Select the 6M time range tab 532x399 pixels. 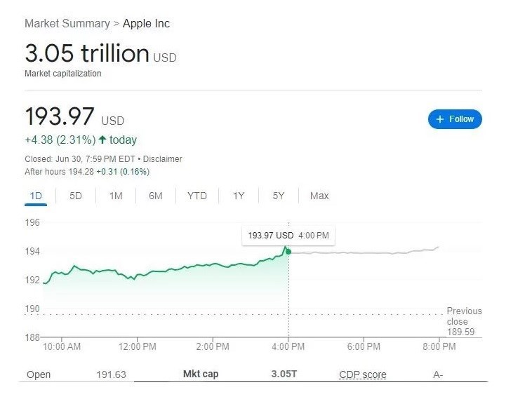coord(156,196)
